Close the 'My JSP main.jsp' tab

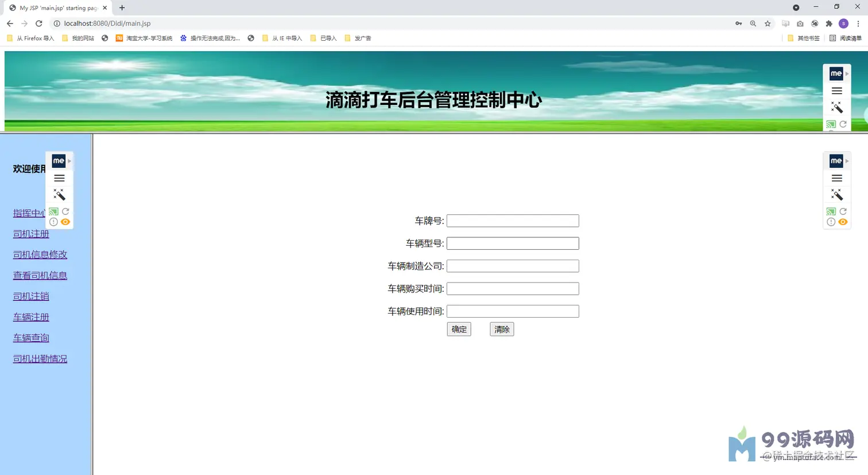[104, 7]
